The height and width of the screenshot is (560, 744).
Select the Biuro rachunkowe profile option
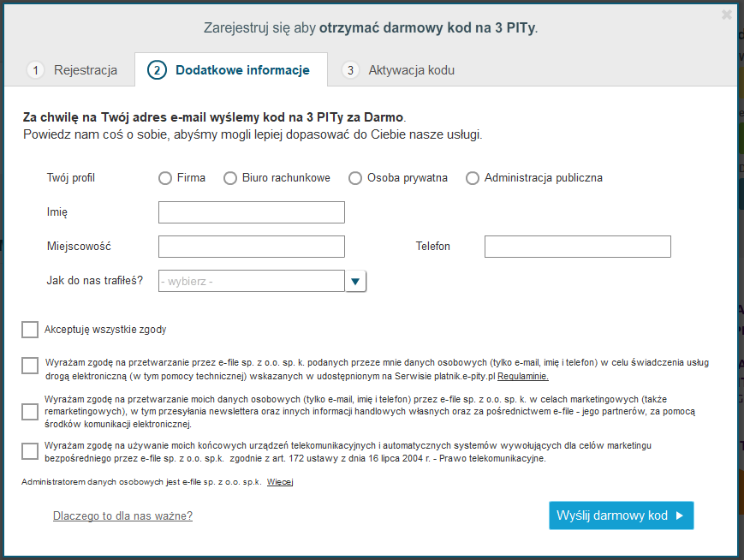coord(230,178)
